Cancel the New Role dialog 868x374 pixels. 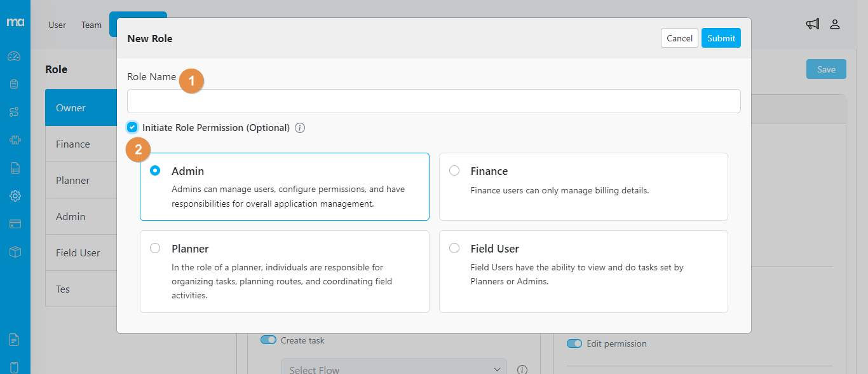pyautogui.click(x=679, y=38)
